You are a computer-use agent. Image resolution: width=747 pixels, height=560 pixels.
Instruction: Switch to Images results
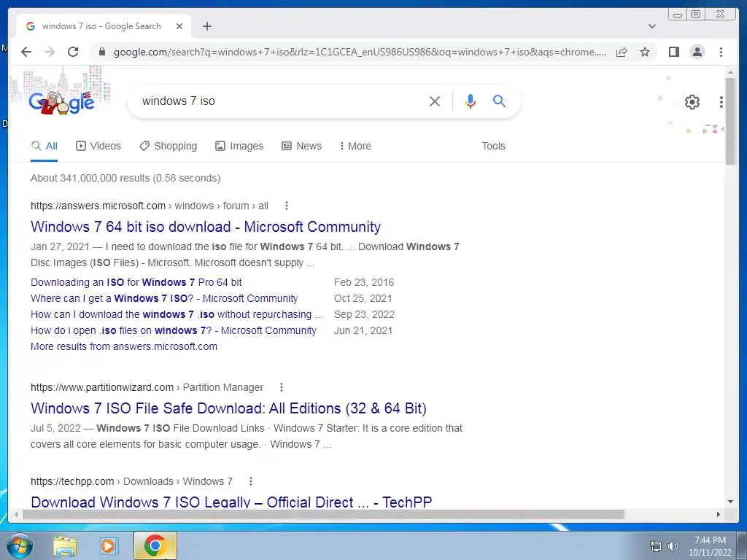tap(239, 146)
